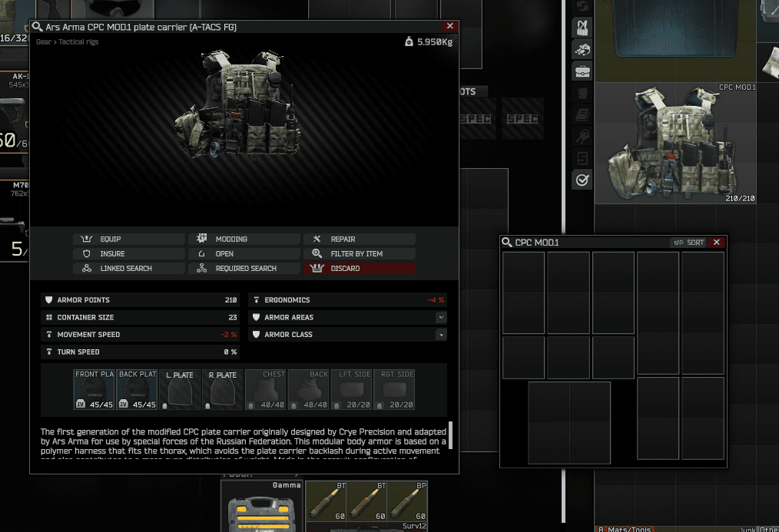Viewport: 779px width, 532px height.
Task: Click the magnifier icon in the CPC MOD.1 window
Action: [x=507, y=242]
